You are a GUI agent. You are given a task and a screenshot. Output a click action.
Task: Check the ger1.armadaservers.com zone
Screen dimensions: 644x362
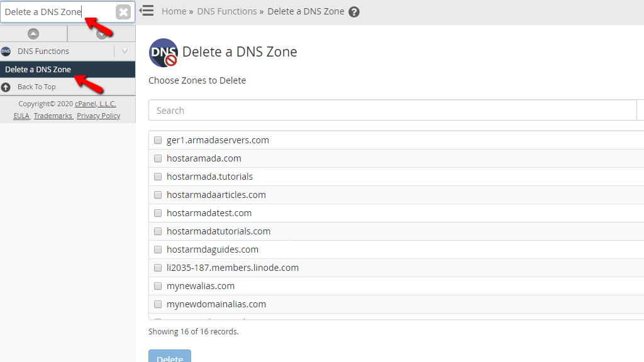(x=158, y=140)
